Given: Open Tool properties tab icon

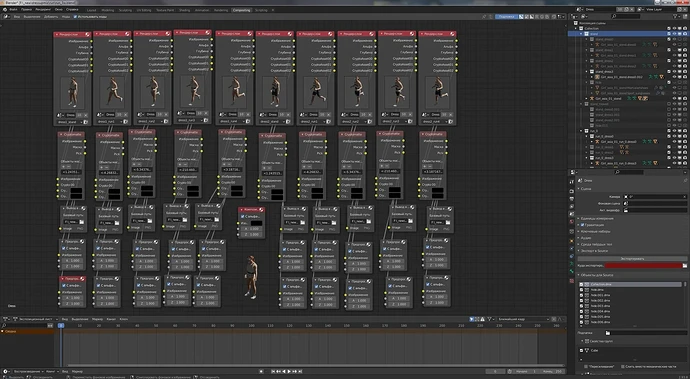Looking at the screenshot, I should click(x=572, y=181).
